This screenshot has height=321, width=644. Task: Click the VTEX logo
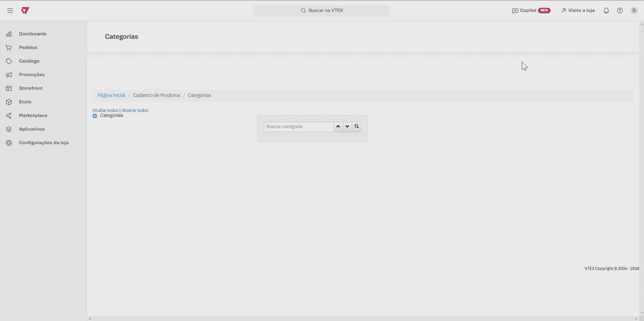pos(25,11)
